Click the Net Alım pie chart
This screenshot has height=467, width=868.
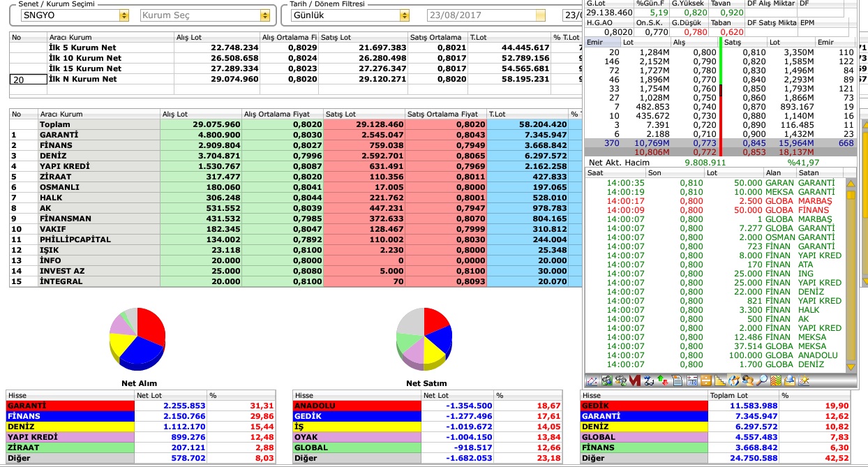tap(137, 338)
